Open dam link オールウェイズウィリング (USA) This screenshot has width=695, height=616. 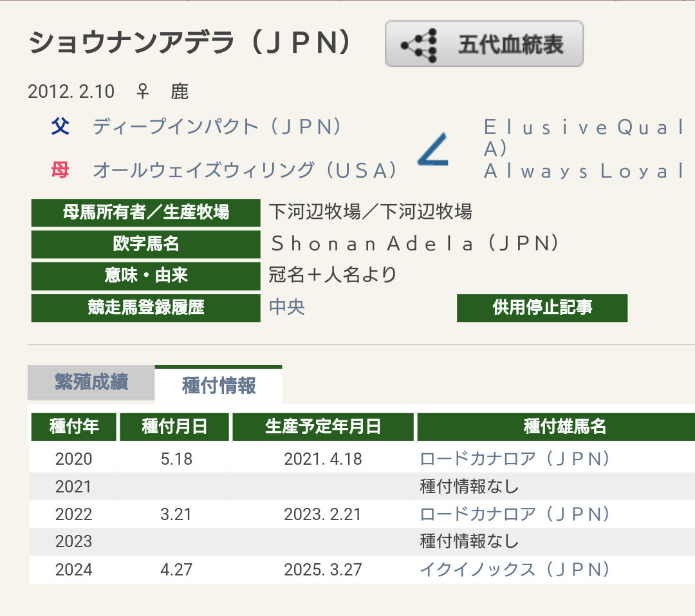(x=245, y=171)
